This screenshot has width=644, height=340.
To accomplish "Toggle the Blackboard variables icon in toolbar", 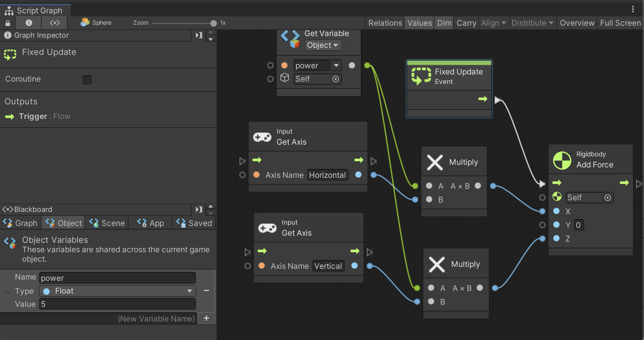I will click(55, 23).
